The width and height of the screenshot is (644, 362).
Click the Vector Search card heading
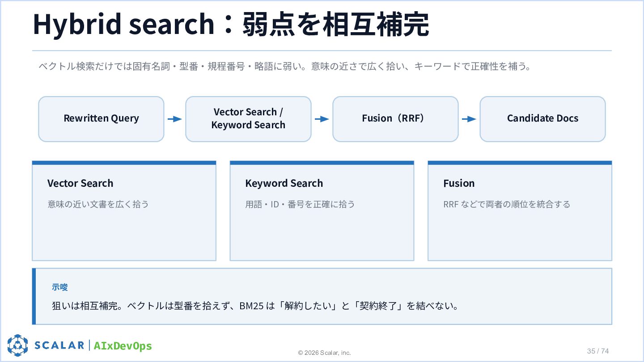tap(80, 183)
